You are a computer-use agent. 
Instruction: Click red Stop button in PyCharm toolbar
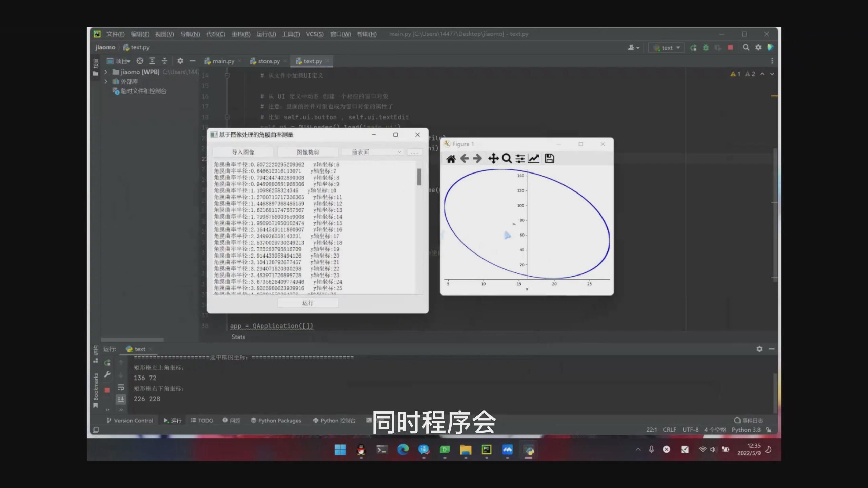coord(730,48)
